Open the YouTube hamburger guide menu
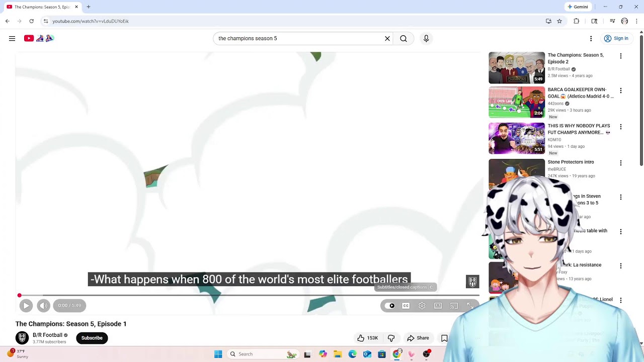644x362 pixels. coord(12,38)
